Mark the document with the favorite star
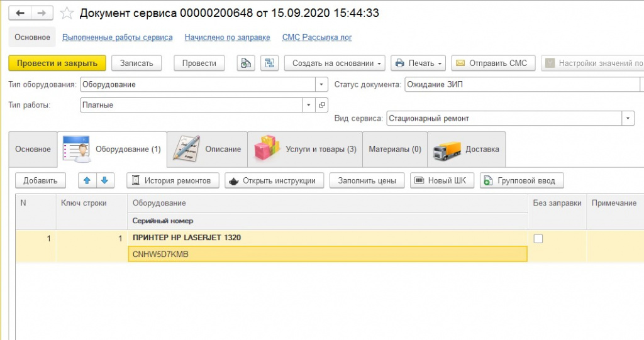The height and width of the screenshot is (340, 644). [67, 13]
